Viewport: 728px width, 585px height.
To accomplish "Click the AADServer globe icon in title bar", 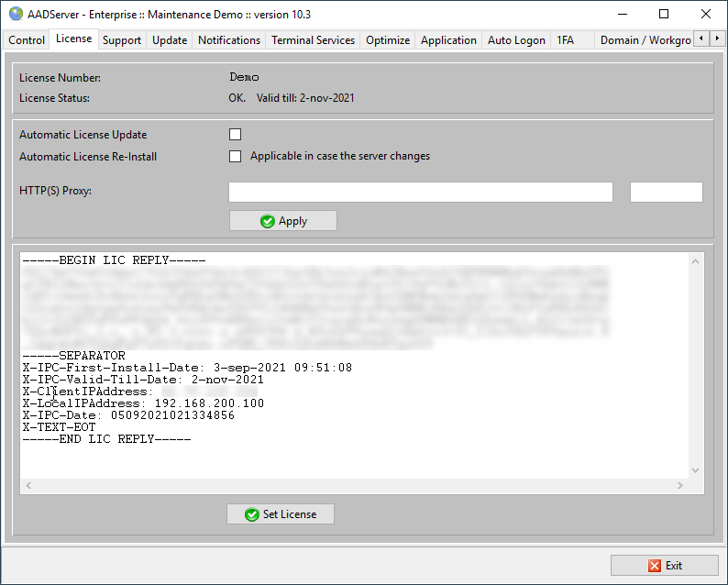I will point(15,14).
